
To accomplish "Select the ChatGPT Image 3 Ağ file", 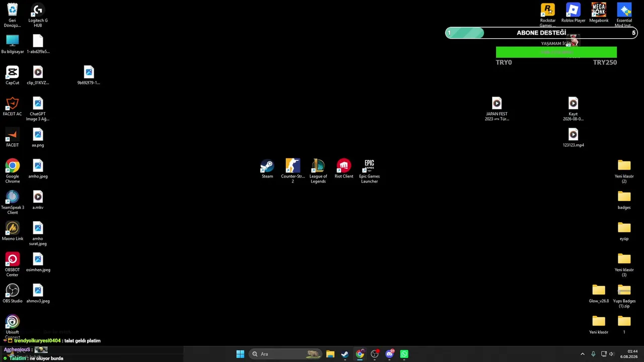I will [x=38, y=109].
